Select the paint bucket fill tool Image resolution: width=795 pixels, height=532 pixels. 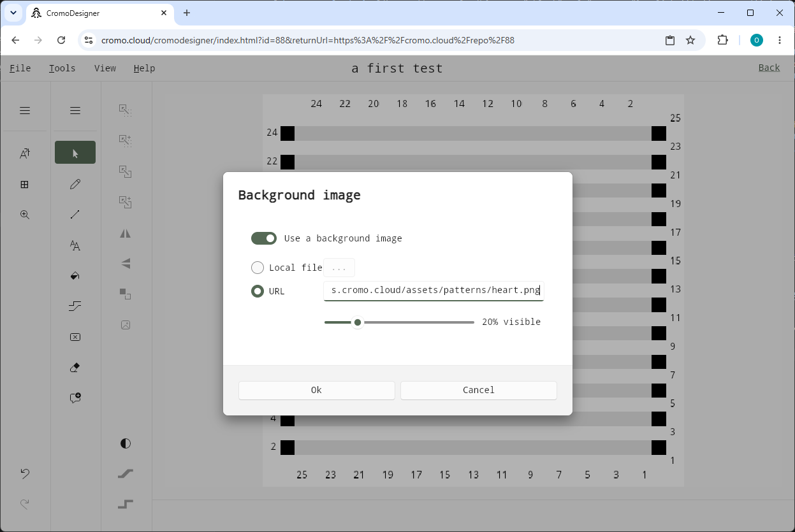tap(75, 276)
